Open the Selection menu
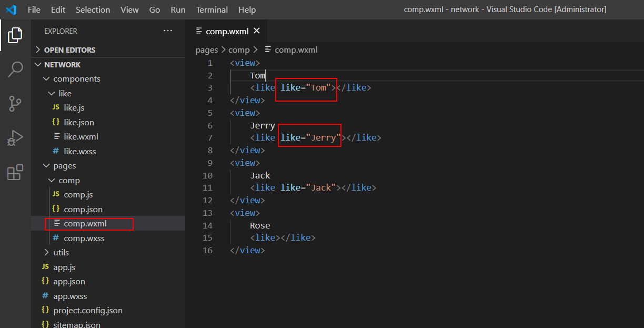Image resolution: width=644 pixels, height=328 pixels. [x=93, y=9]
